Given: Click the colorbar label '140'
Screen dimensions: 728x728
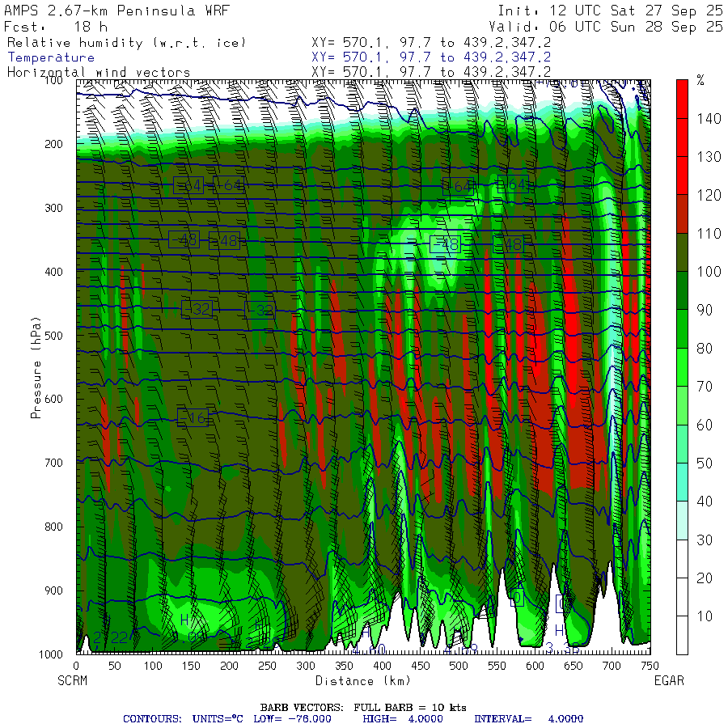Looking at the screenshot, I should click(709, 118).
